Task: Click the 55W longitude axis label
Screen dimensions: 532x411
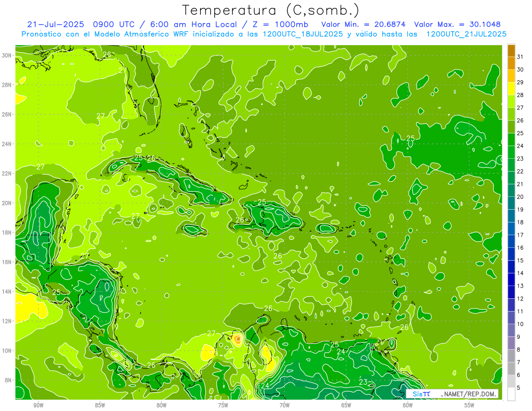Action: tap(469, 405)
